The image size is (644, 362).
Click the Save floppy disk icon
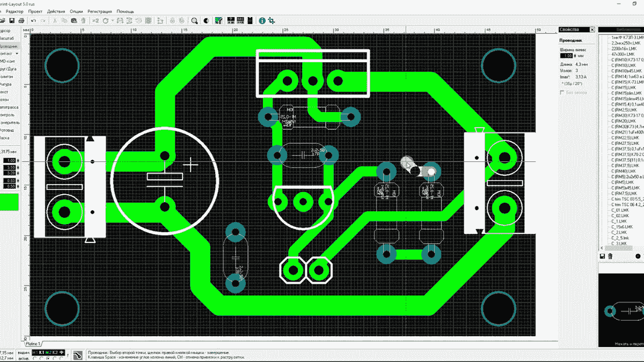(11, 21)
